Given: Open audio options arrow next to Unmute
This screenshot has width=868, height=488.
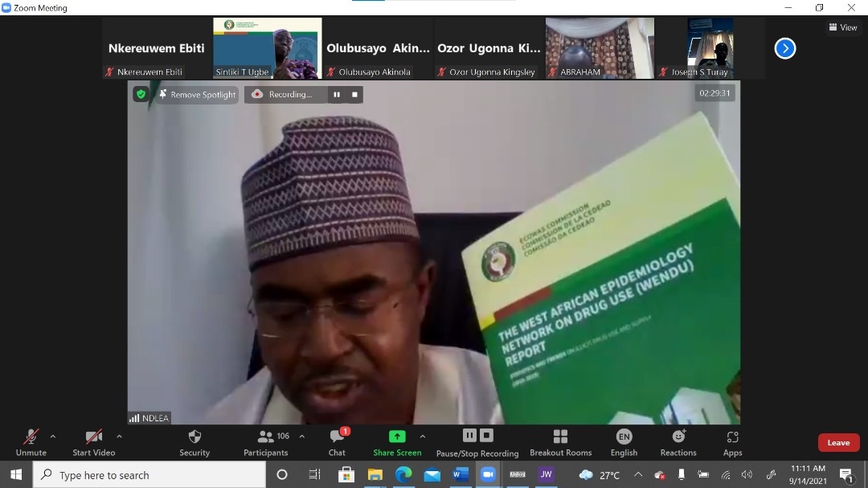Looking at the screenshot, I should [52, 437].
